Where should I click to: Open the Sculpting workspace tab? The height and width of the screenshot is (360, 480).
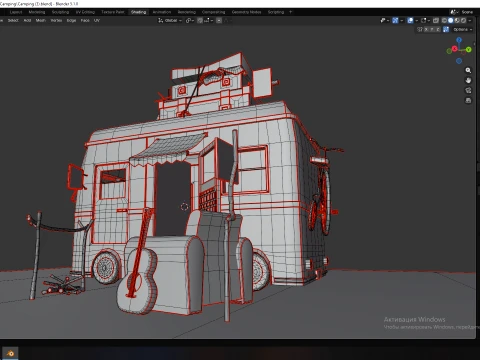[60, 12]
